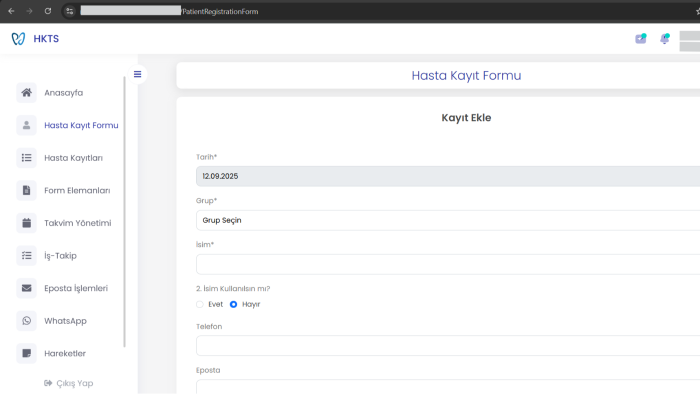Click the Eposta İşlemleri envelope icon
The width and height of the screenshot is (700, 394).
pos(26,288)
